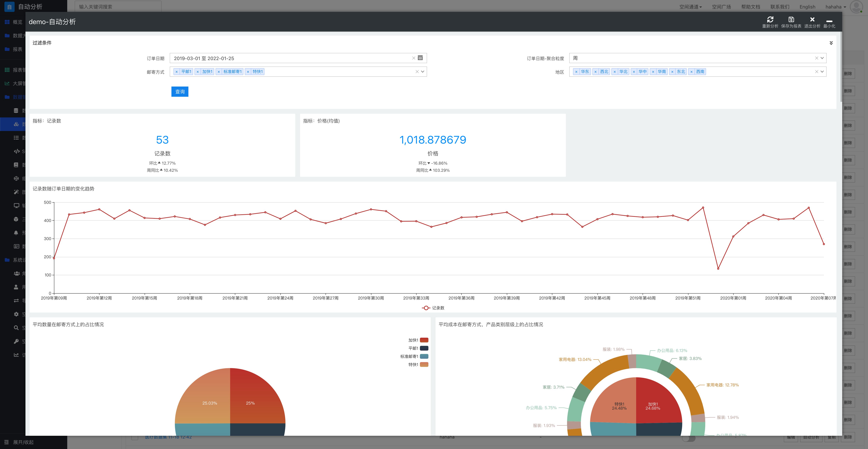Screen dimensions: 868x449
Task: Open the 报表 folder in sidebar
Action: point(13,49)
